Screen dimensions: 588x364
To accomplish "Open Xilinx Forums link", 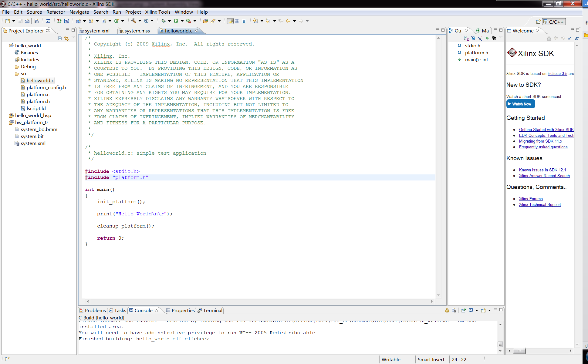I will [531, 199].
